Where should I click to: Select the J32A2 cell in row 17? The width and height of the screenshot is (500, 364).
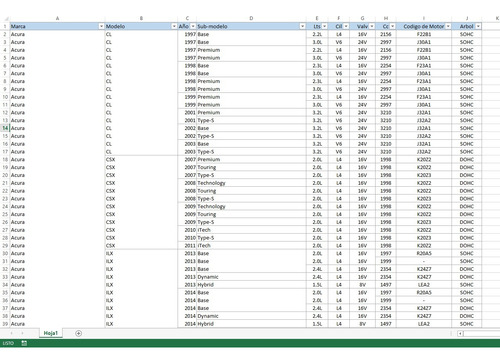[424, 152]
